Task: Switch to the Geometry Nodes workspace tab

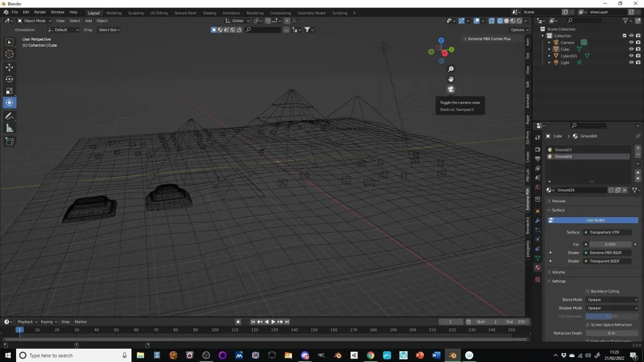Action: pos(311,13)
